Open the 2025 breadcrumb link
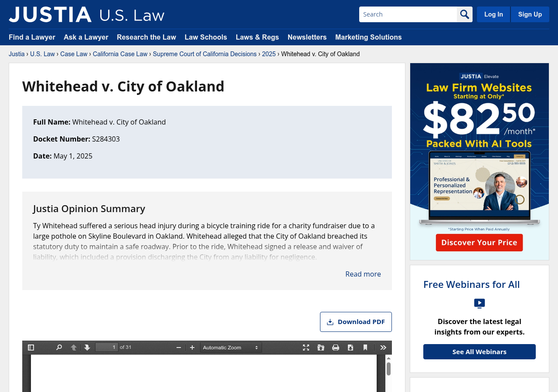The image size is (558, 392). (269, 54)
